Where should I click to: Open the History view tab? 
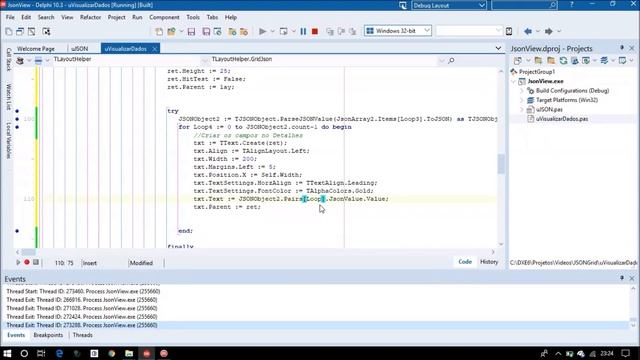coord(489,262)
